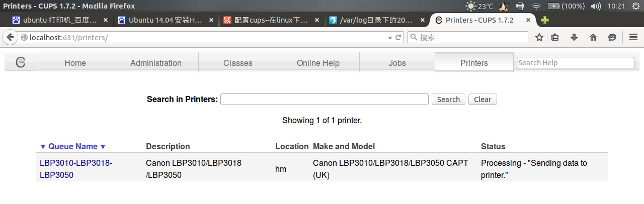
Task: Bookmark this page with star icon
Action: point(539,37)
